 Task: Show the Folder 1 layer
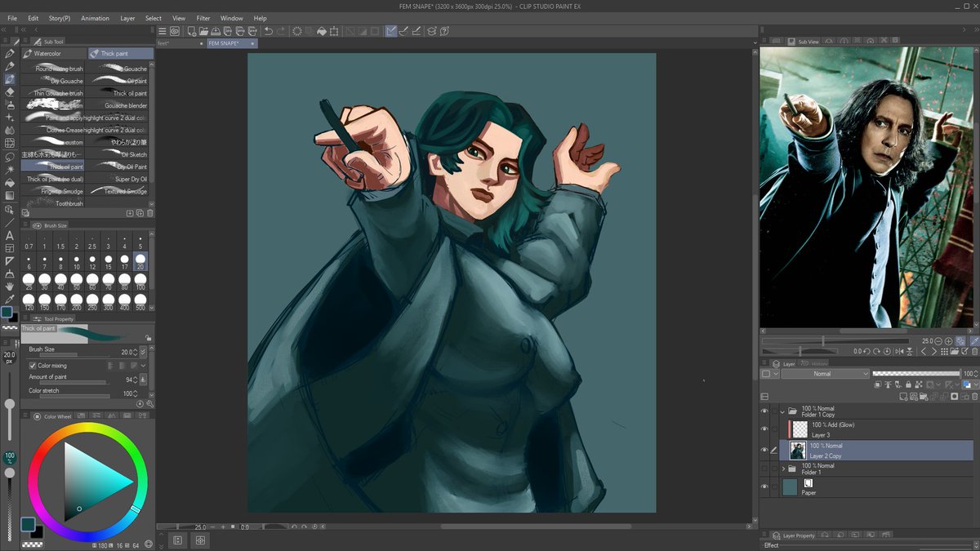(x=764, y=469)
